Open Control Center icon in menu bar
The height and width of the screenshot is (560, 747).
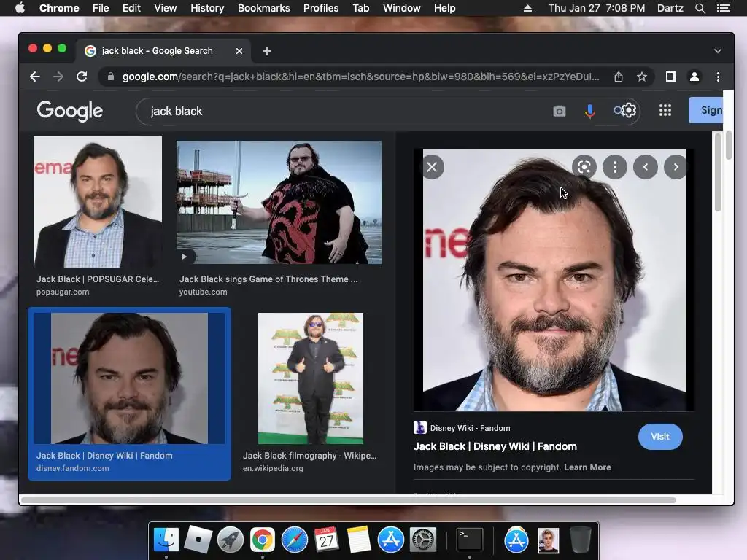pos(723,8)
